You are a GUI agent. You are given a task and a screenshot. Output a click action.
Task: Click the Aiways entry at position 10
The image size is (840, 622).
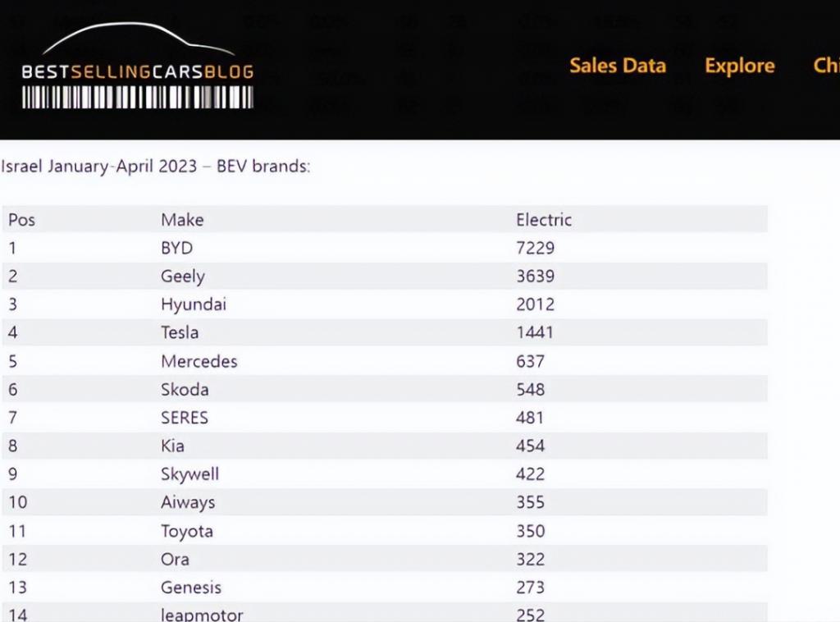(188, 502)
